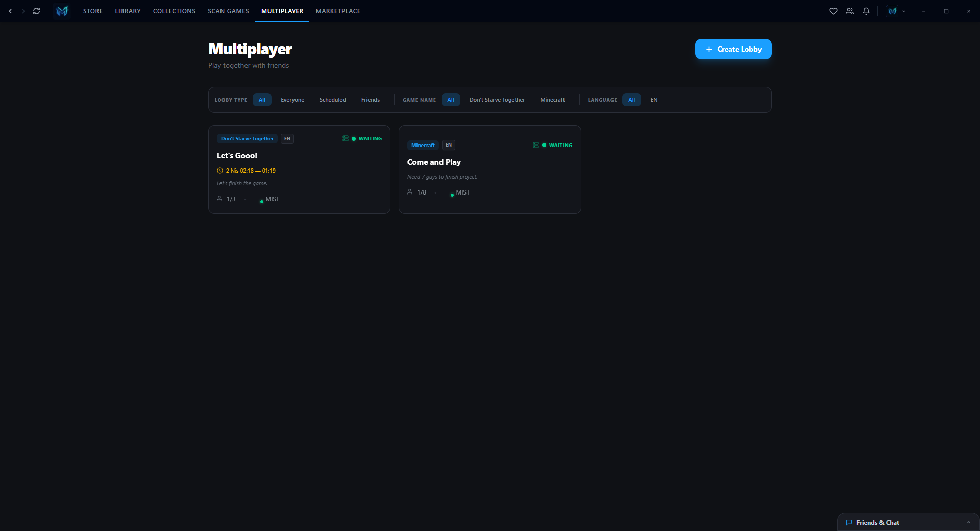980x531 pixels.
Task: Open the Come and Play lobby card
Action: (x=489, y=170)
